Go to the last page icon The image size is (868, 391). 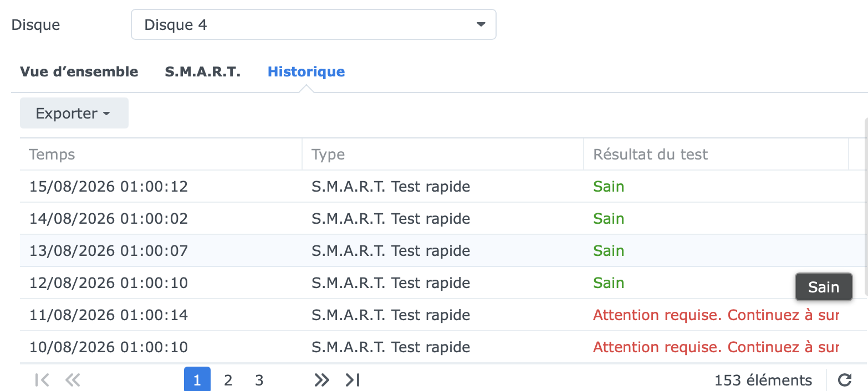pyautogui.click(x=353, y=380)
